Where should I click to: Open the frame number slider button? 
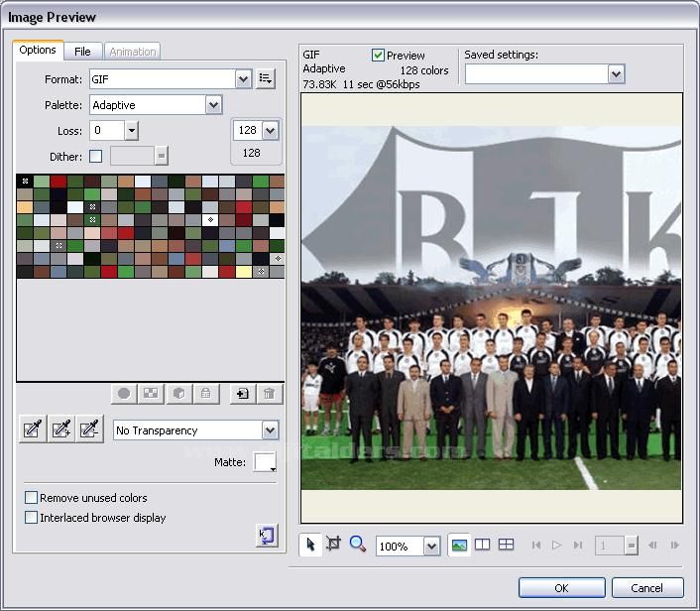pos(631,546)
